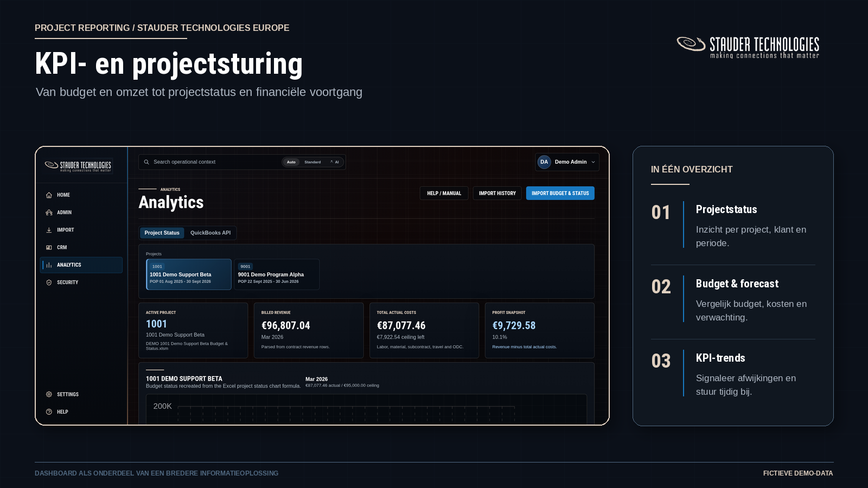Click the Settings gear icon

click(49, 394)
